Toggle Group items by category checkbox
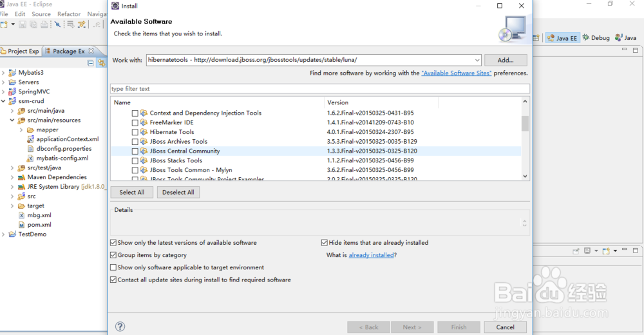 pyautogui.click(x=113, y=255)
